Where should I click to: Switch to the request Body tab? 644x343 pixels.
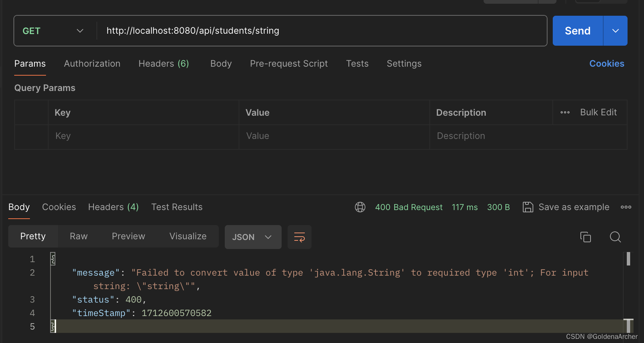221,64
